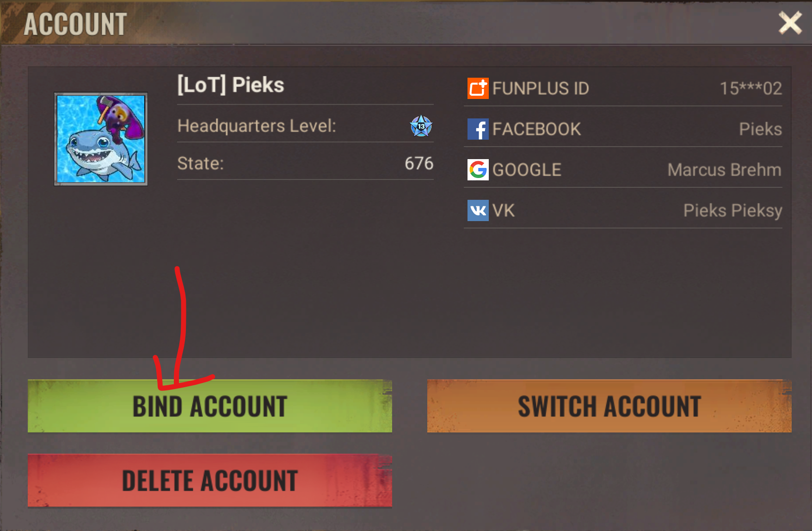Click the shark player avatar
Viewport: 812px width, 531px height.
101,139
